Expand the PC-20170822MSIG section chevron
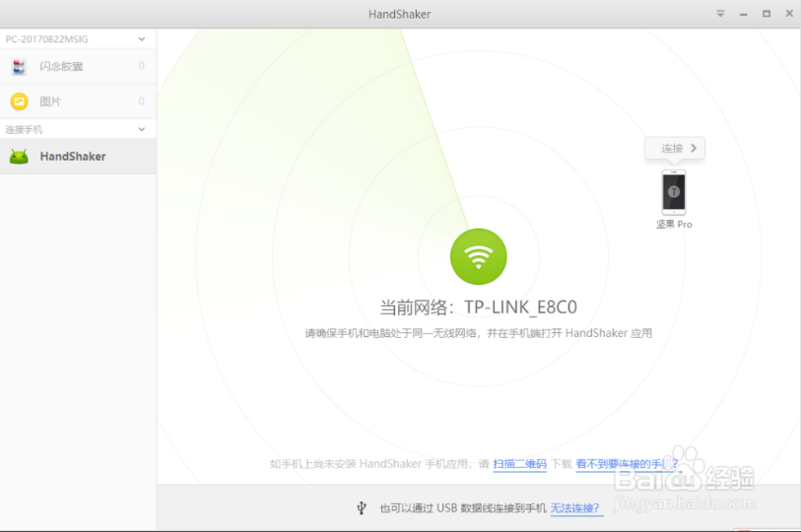The image size is (801, 532). [x=142, y=39]
